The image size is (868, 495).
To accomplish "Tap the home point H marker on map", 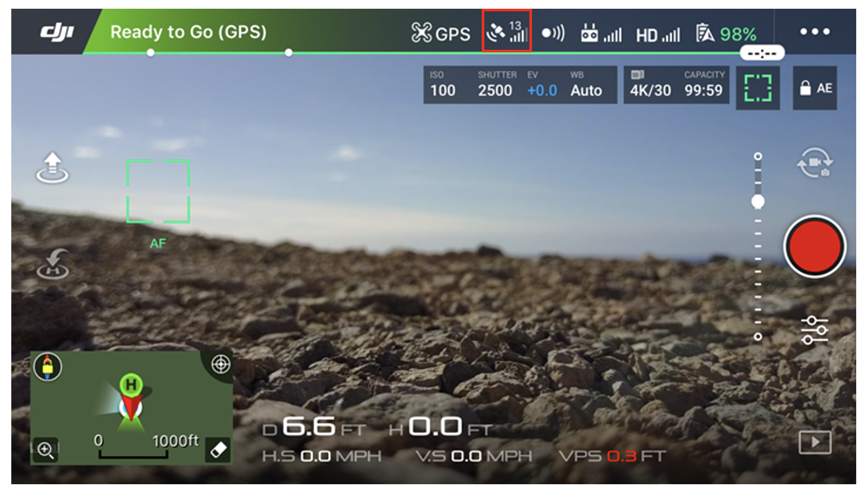I will [131, 384].
